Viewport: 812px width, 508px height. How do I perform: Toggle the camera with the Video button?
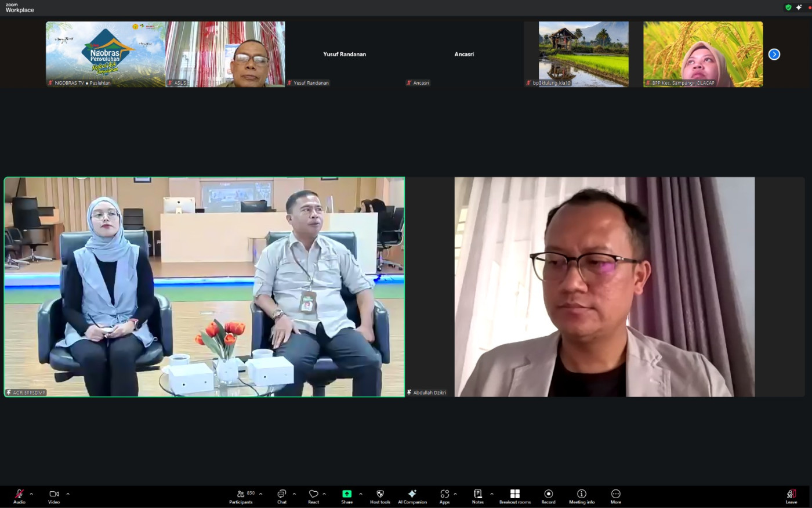click(54, 496)
